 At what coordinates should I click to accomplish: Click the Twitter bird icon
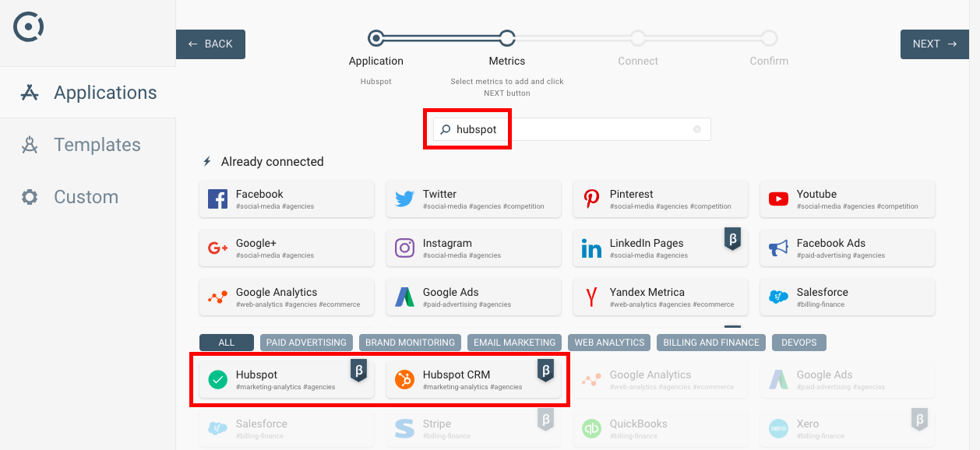click(x=404, y=199)
